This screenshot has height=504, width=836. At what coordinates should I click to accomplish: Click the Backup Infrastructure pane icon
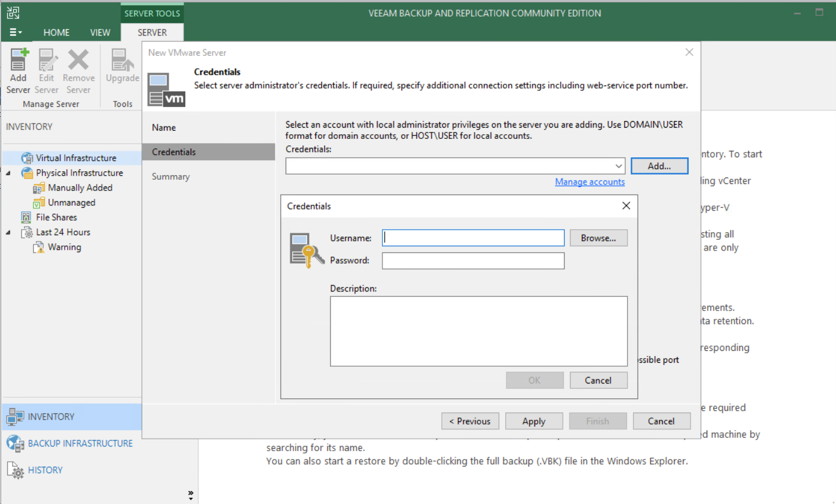pyautogui.click(x=15, y=443)
